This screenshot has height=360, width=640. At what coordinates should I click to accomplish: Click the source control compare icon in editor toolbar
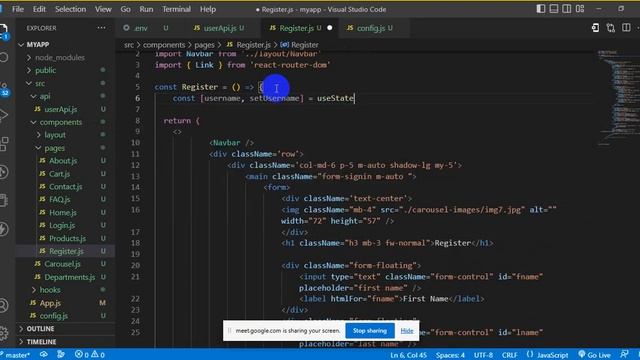click(611, 28)
